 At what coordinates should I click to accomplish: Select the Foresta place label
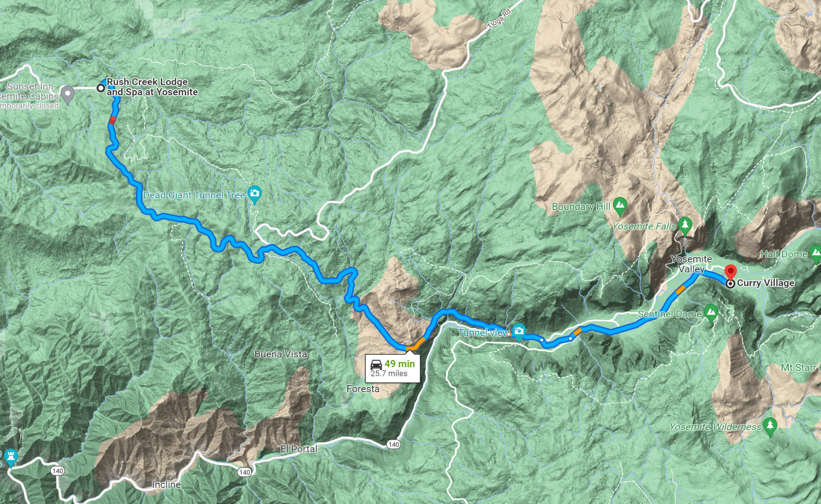point(363,389)
